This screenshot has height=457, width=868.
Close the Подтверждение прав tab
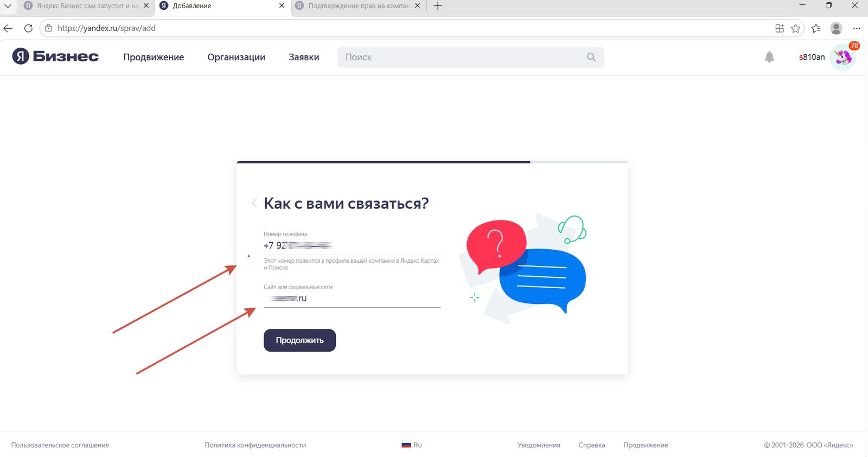tap(417, 6)
